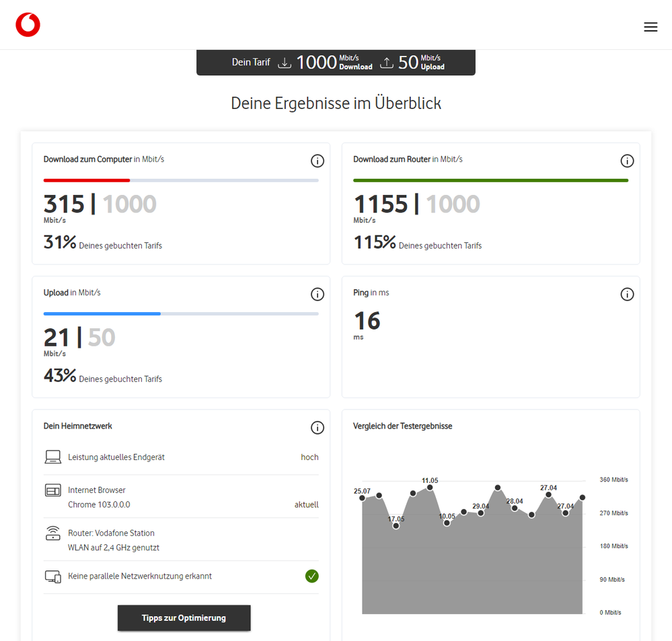The height and width of the screenshot is (641, 672).
Task: Click the '0 Mbit/s' axis label
Action: click(610, 613)
